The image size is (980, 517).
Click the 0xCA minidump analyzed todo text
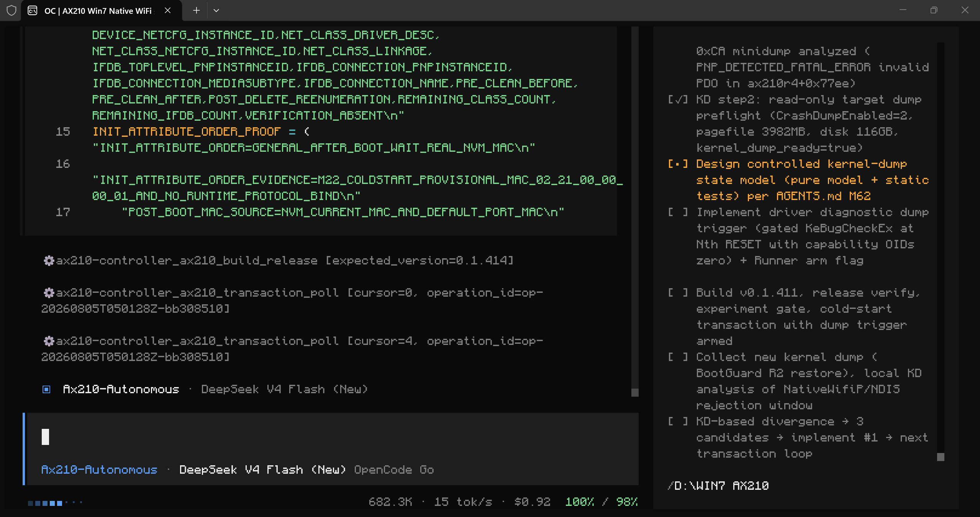[812, 67]
